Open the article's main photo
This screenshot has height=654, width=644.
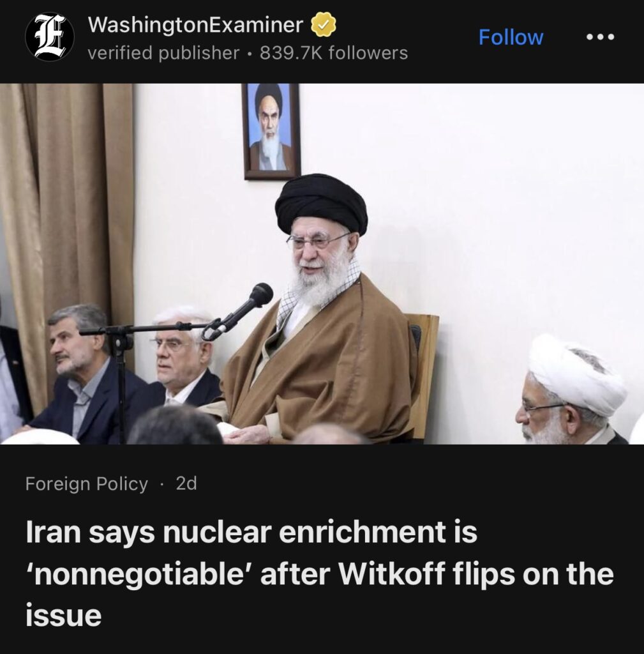pos(322,264)
